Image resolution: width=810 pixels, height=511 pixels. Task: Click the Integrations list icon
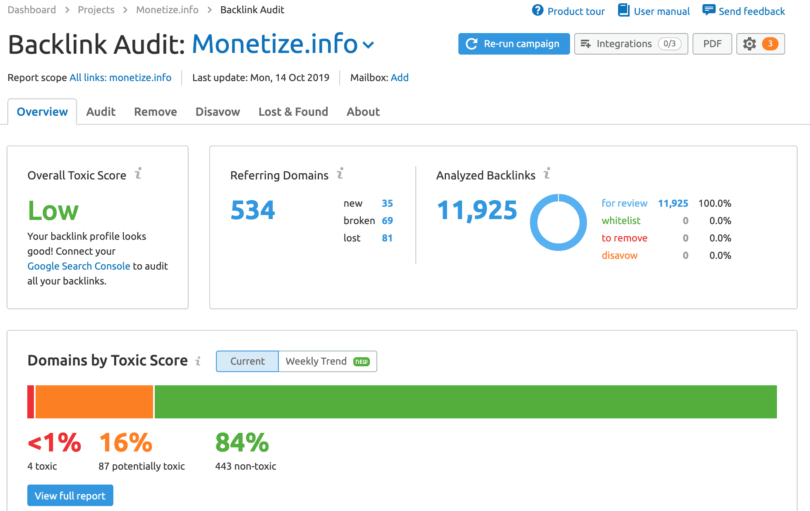(585, 44)
